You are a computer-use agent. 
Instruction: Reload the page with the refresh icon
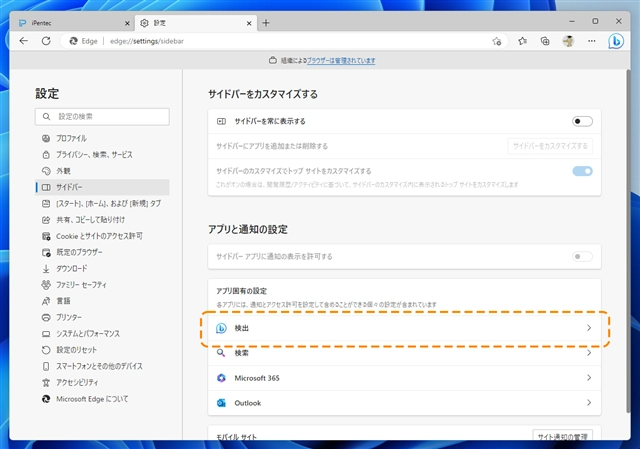coord(46,41)
